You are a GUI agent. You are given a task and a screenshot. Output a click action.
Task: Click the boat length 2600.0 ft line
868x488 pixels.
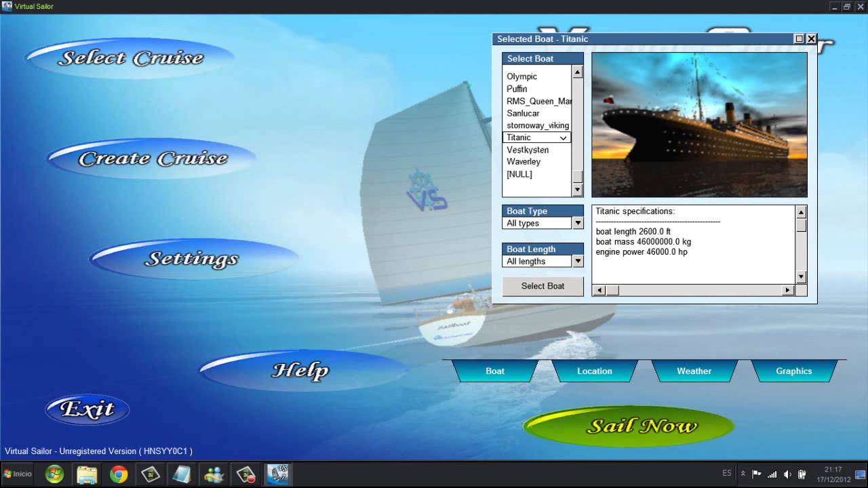633,232
